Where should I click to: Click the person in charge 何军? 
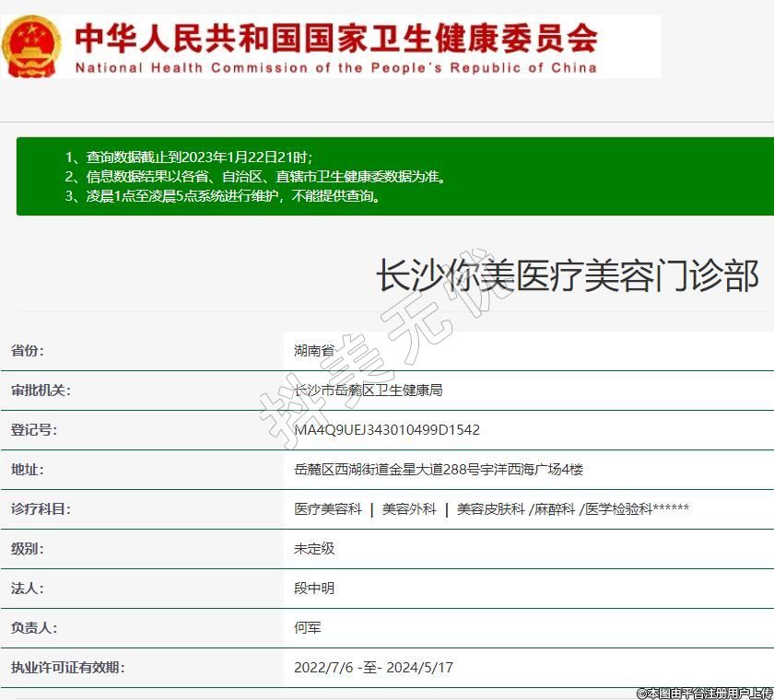click(308, 628)
